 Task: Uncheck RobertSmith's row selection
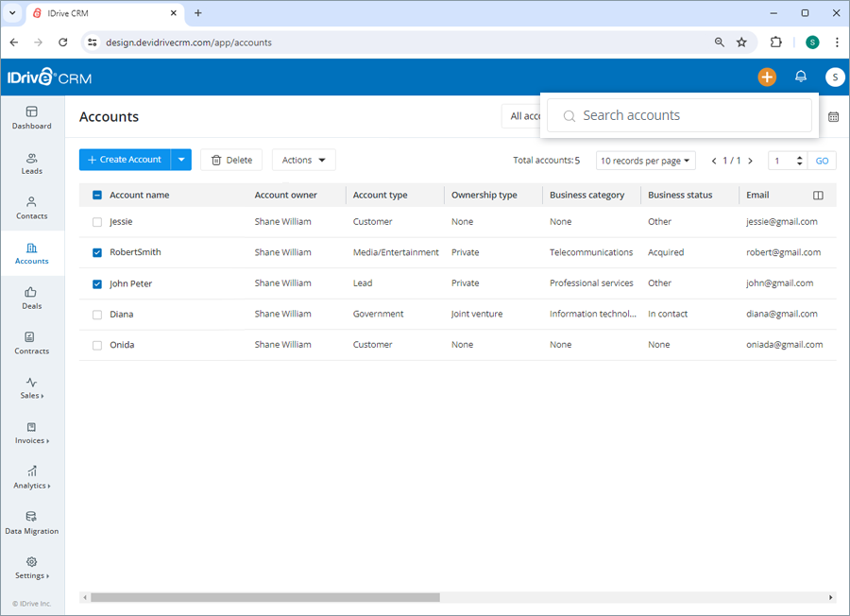[x=96, y=252]
